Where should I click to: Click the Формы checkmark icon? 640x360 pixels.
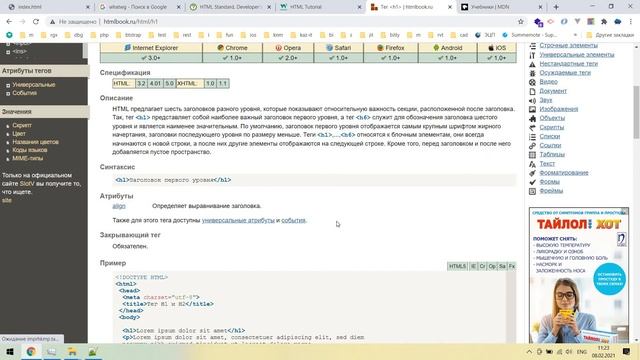point(532,182)
